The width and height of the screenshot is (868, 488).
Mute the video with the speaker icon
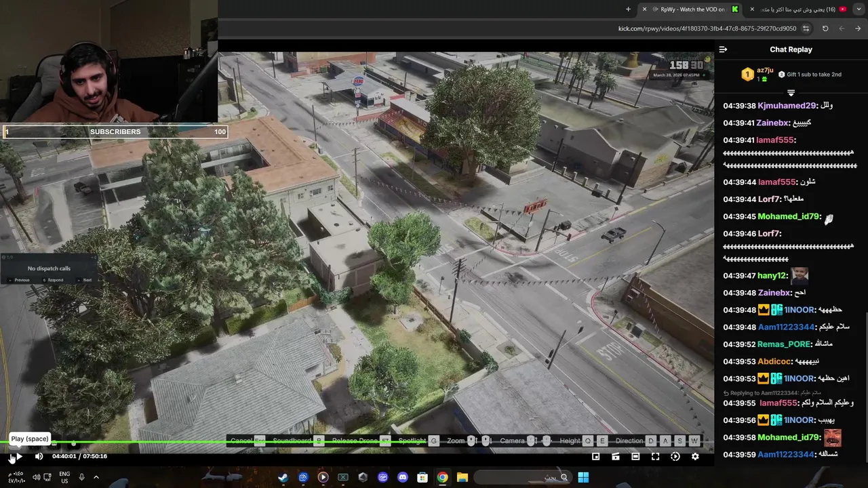(39, 457)
